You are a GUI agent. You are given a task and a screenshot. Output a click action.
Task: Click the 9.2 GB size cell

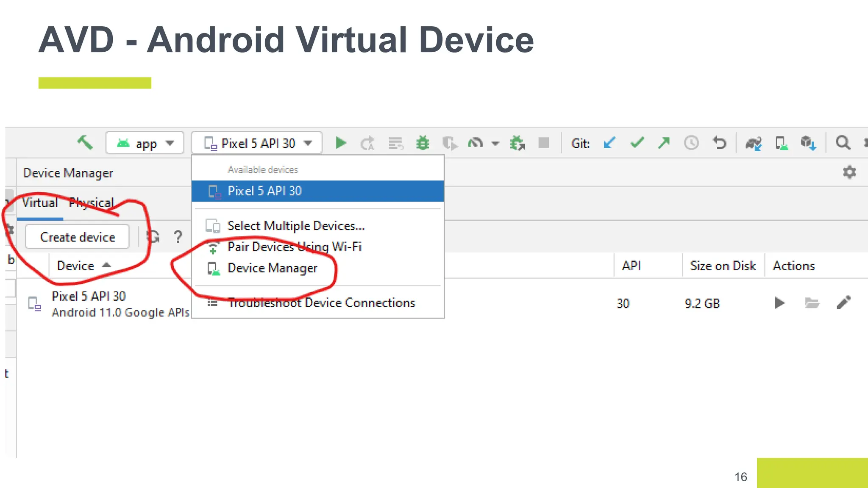point(702,304)
